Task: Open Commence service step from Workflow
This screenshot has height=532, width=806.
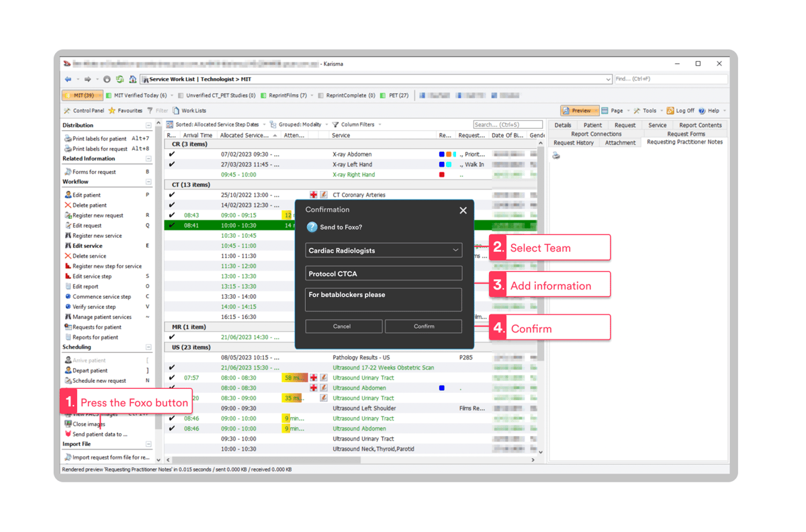Action: pos(67,296)
